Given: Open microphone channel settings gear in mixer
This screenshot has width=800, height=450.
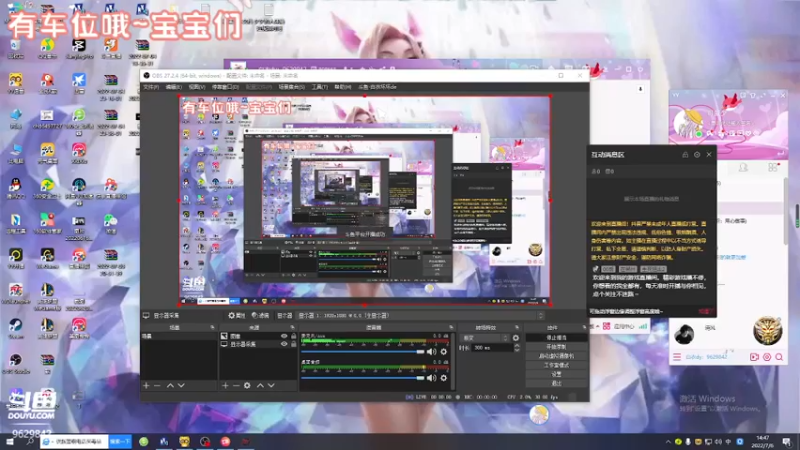Looking at the screenshot, I should pos(444,352).
